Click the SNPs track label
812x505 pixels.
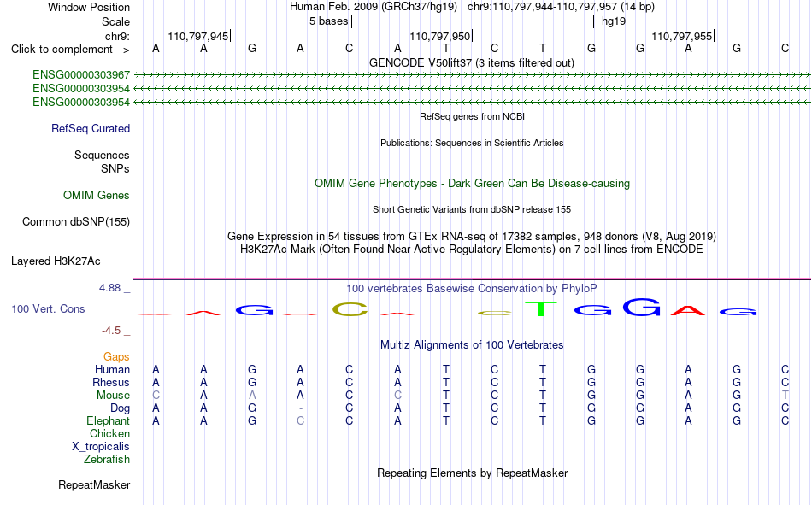pyautogui.click(x=115, y=168)
